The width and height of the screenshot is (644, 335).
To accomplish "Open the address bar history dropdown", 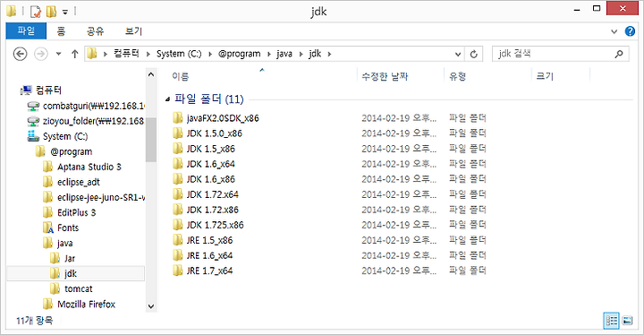I will click(x=458, y=54).
